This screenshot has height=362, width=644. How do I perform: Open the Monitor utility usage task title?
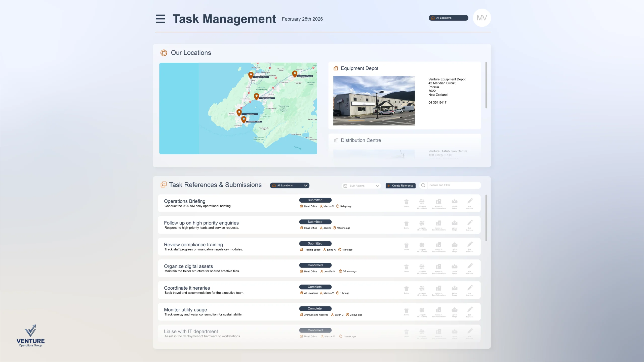[185, 310]
